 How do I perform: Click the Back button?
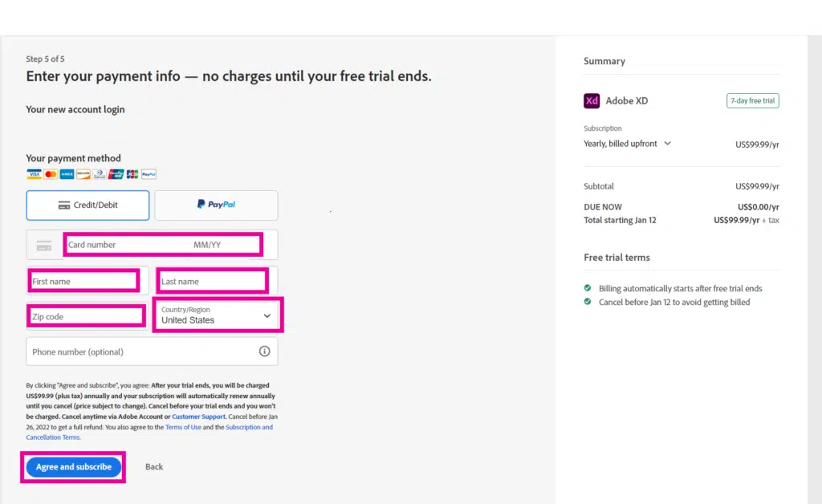click(153, 466)
